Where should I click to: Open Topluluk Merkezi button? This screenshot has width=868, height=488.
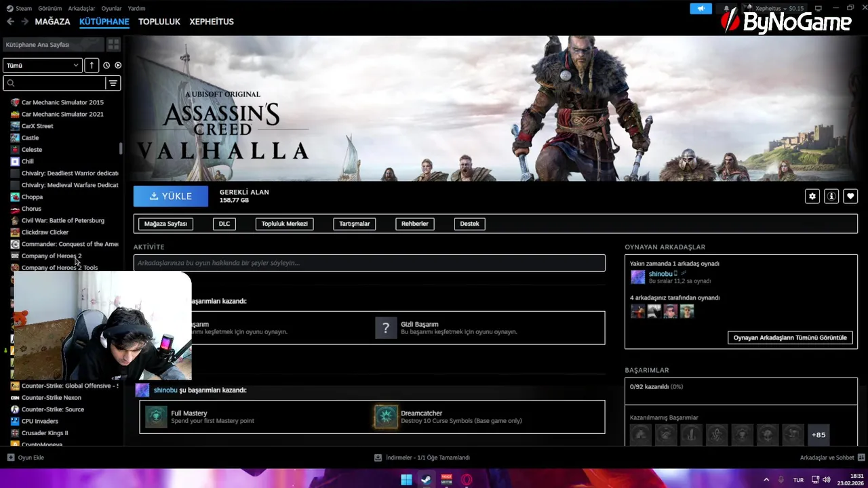(x=285, y=224)
